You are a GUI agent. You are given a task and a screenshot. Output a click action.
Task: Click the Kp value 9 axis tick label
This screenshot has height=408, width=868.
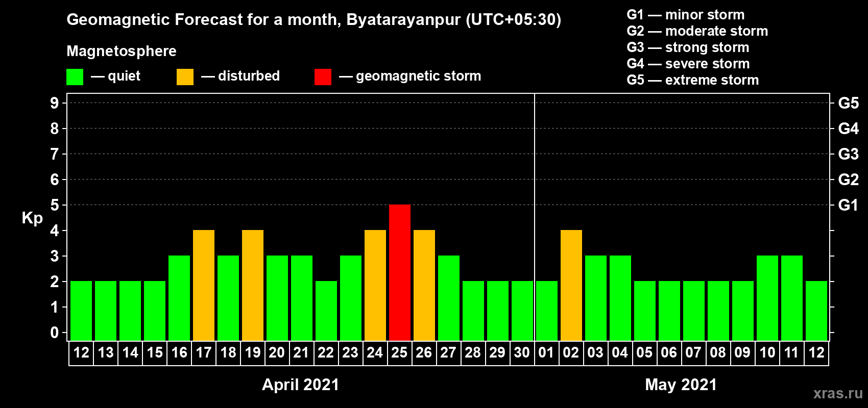55,103
